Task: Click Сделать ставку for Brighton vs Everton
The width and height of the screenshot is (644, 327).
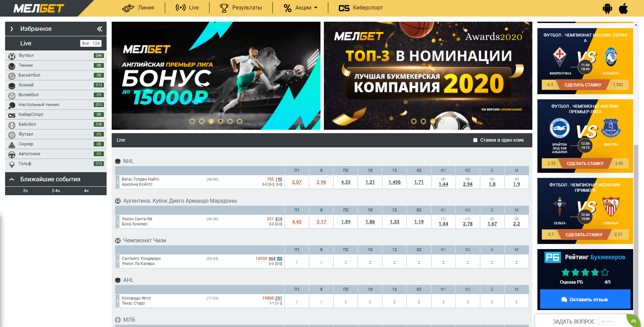Action: click(x=585, y=163)
